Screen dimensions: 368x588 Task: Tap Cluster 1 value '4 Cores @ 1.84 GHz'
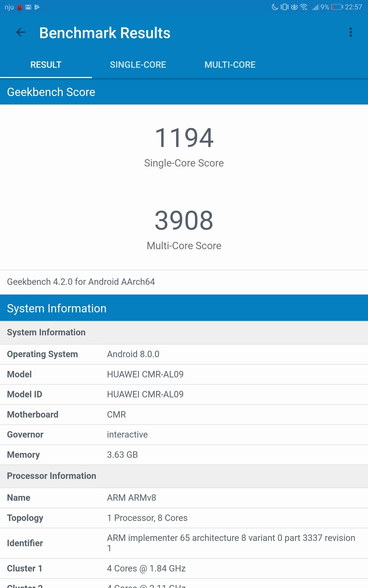146,568
